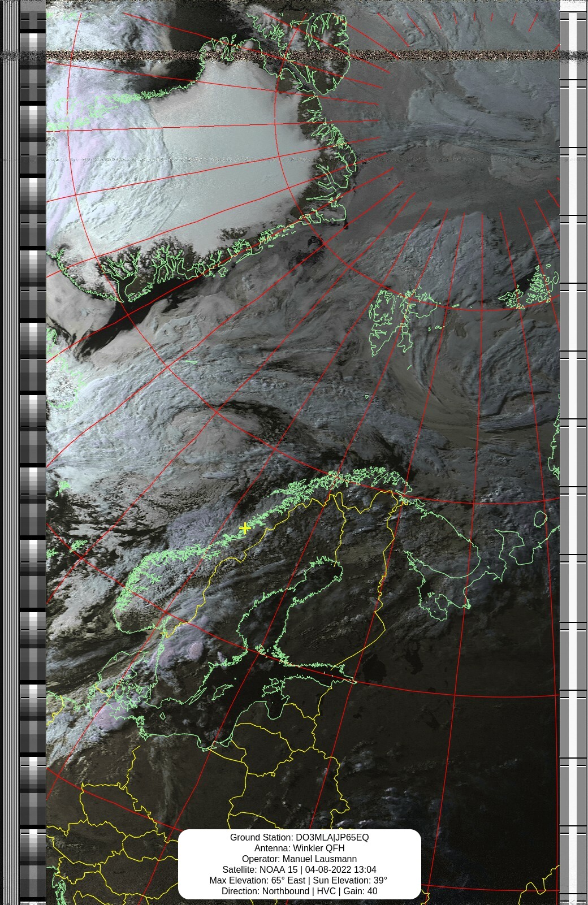Click the northern Norway coastline outline
The width and height of the screenshot is (588, 905).
tap(339, 480)
